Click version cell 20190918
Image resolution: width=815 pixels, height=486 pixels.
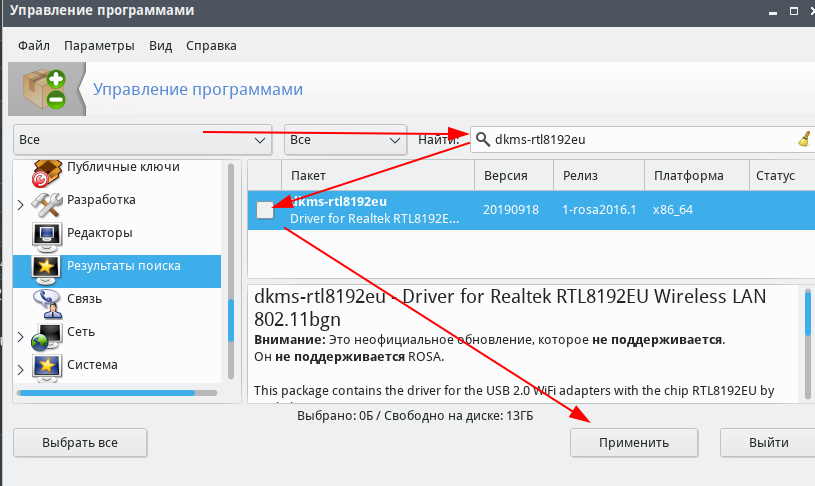(511, 210)
